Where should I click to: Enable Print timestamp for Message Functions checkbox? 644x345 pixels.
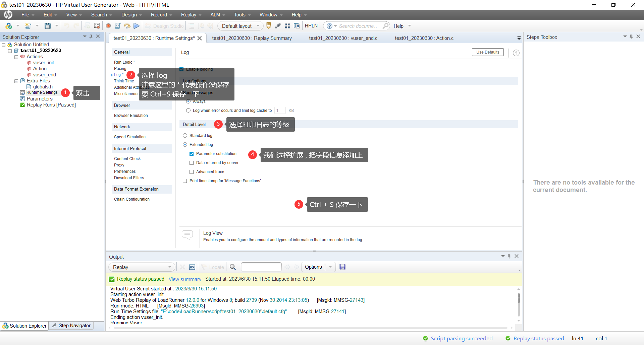(185, 181)
